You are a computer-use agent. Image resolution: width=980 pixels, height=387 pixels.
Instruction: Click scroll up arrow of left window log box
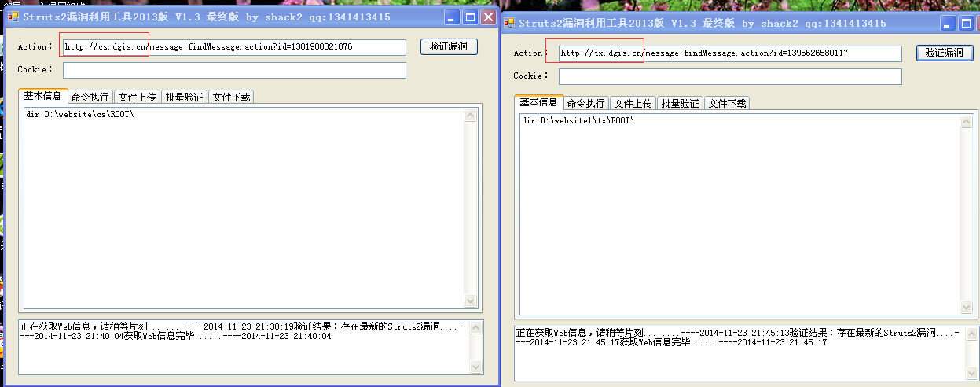point(477,328)
